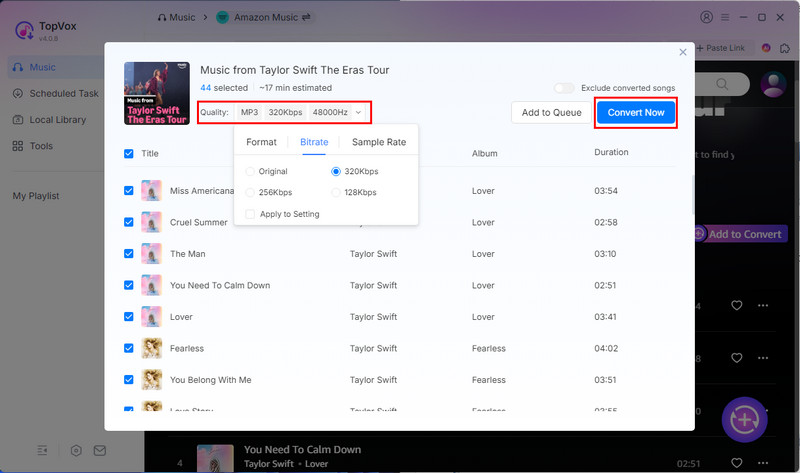The width and height of the screenshot is (800, 473).
Task: Click the search magnifier icon
Action: click(x=721, y=84)
